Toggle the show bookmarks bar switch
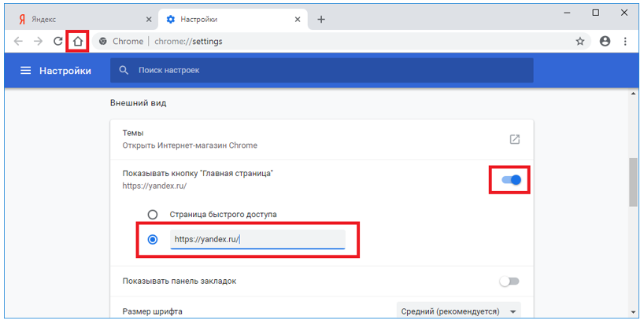Image resolution: width=644 pixels, height=324 pixels. click(509, 282)
